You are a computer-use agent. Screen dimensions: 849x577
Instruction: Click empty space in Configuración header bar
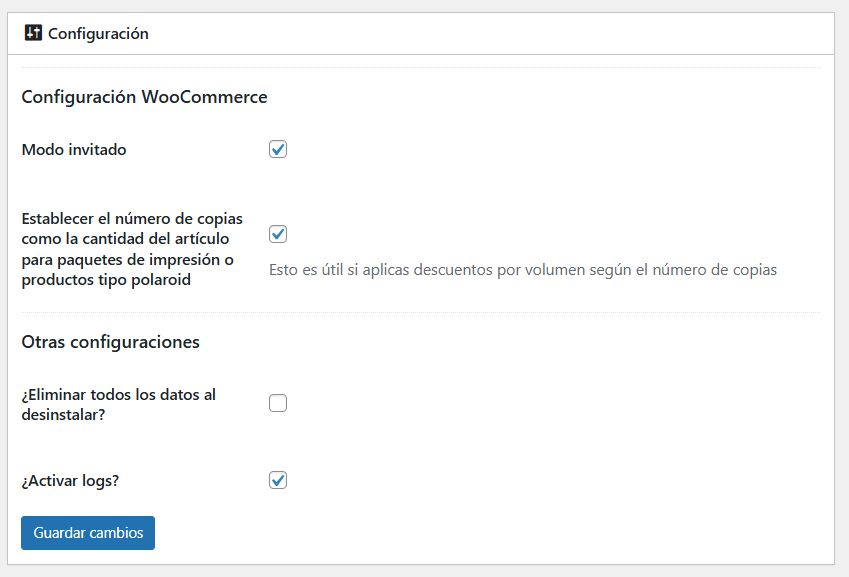pos(500,33)
